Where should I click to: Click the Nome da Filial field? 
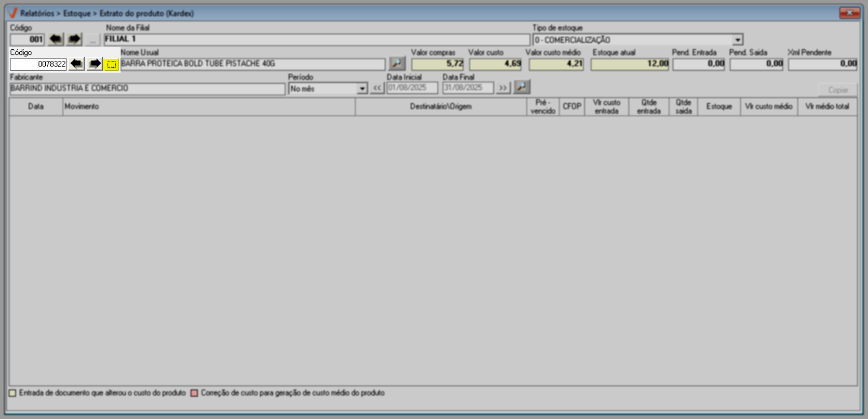316,39
